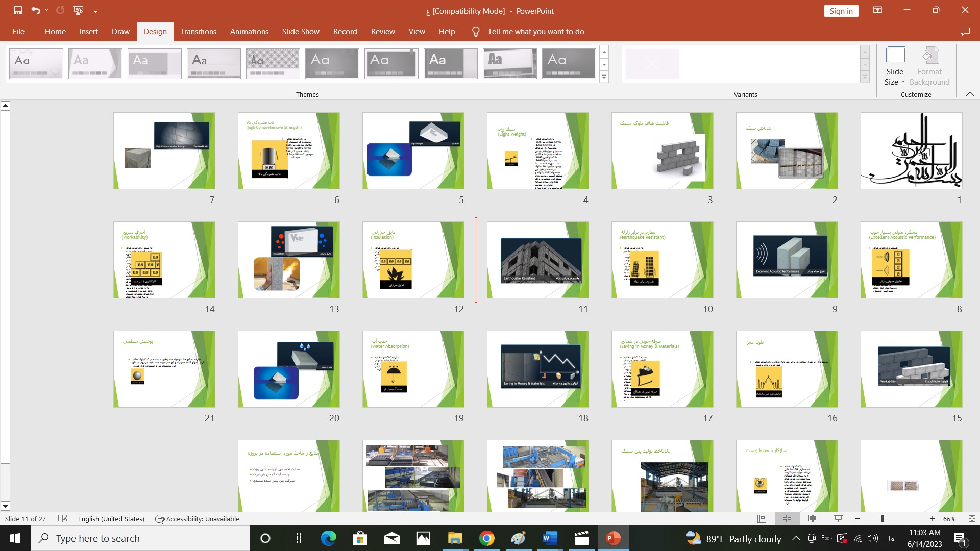Viewport: 980px width, 551px height.
Task: Start presentation from beginning icon
Action: point(78,10)
